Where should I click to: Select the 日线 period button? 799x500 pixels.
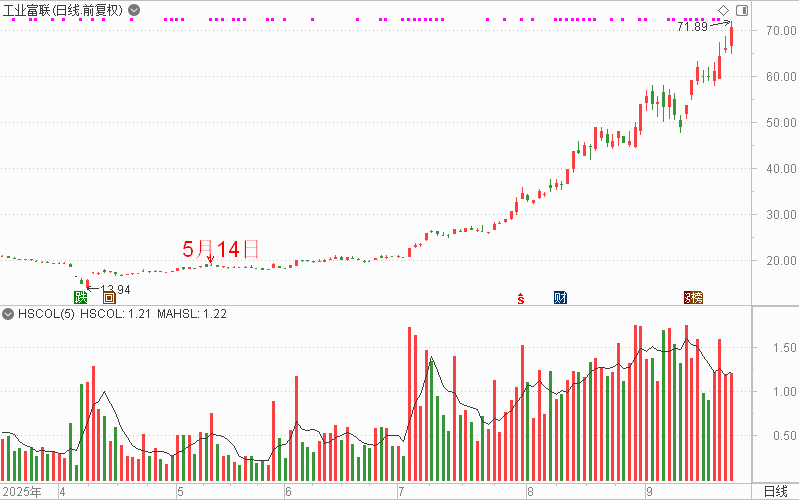775,491
